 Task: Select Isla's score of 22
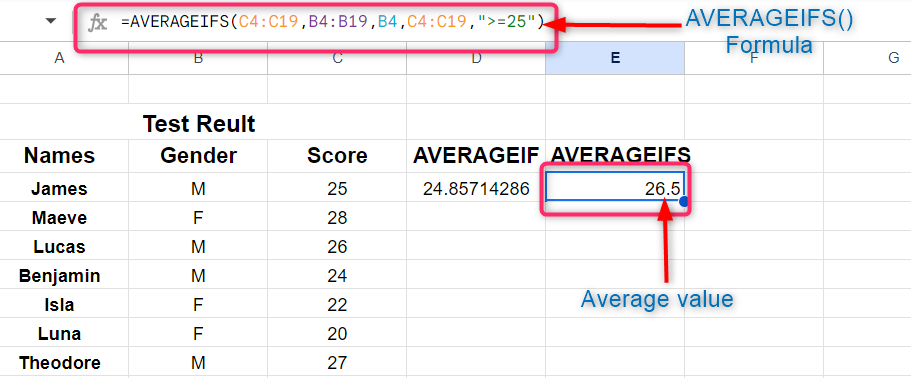click(x=337, y=304)
